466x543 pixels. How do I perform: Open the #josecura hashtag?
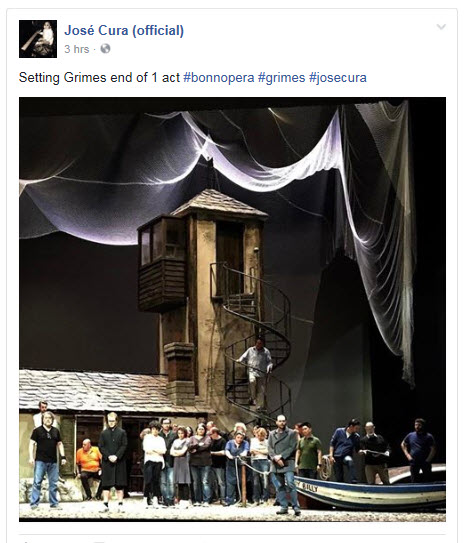click(338, 77)
